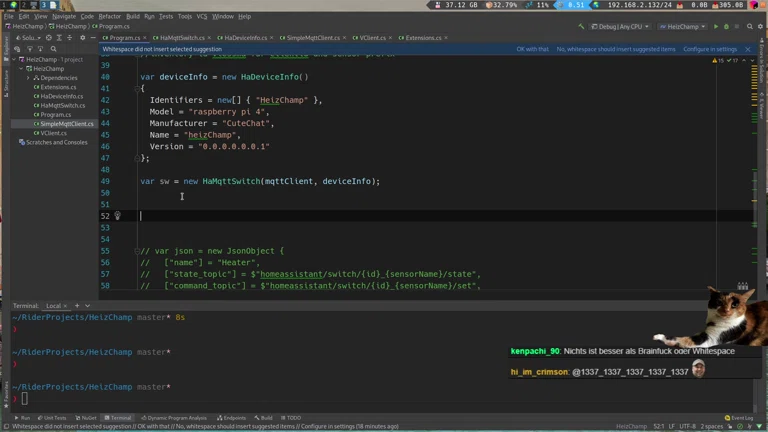The width and height of the screenshot is (768, 432).
Task: Click the Run button for HeizChamp configuration
Action: pos(716,27)
